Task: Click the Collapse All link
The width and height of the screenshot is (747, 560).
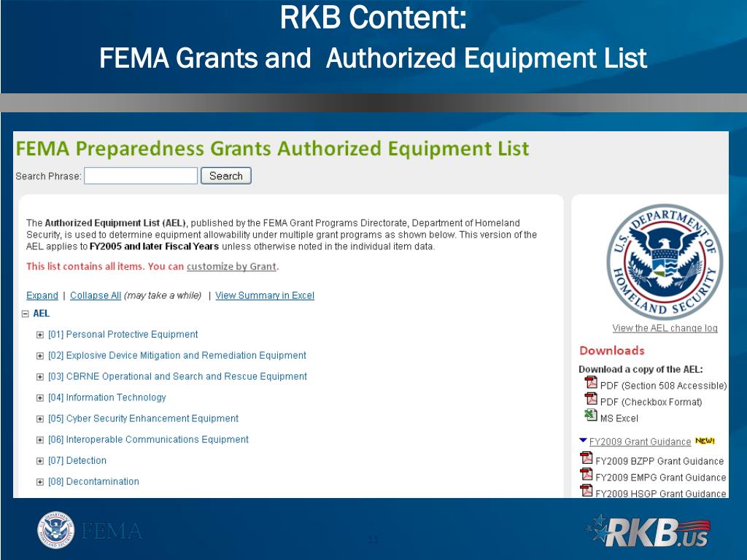Action: pyautogui.click(x=96, y=295)
